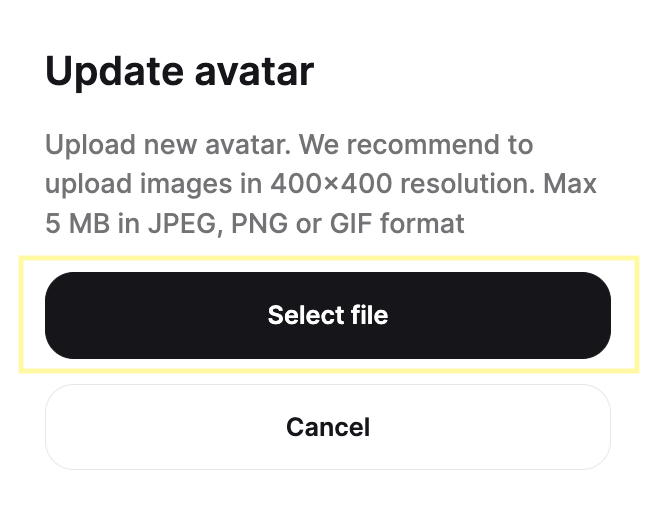Click the 'We recommend to' text
The width and height of the screenshot is (656, 508).
click(416, 145)
